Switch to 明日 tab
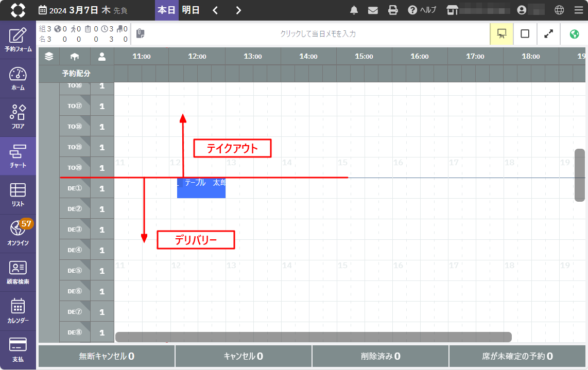 pos(191,10)
